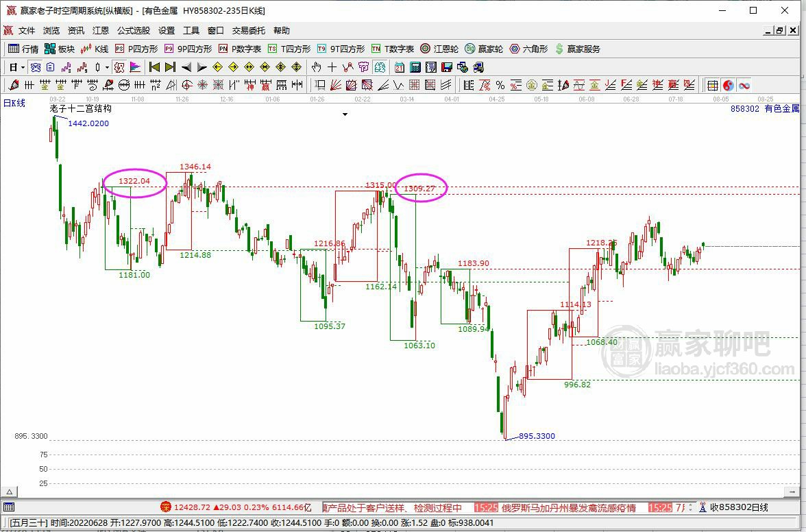Click the 收858302日线 status entry
The height and width of the screenshot is (532, 806).
coord(734,507)
